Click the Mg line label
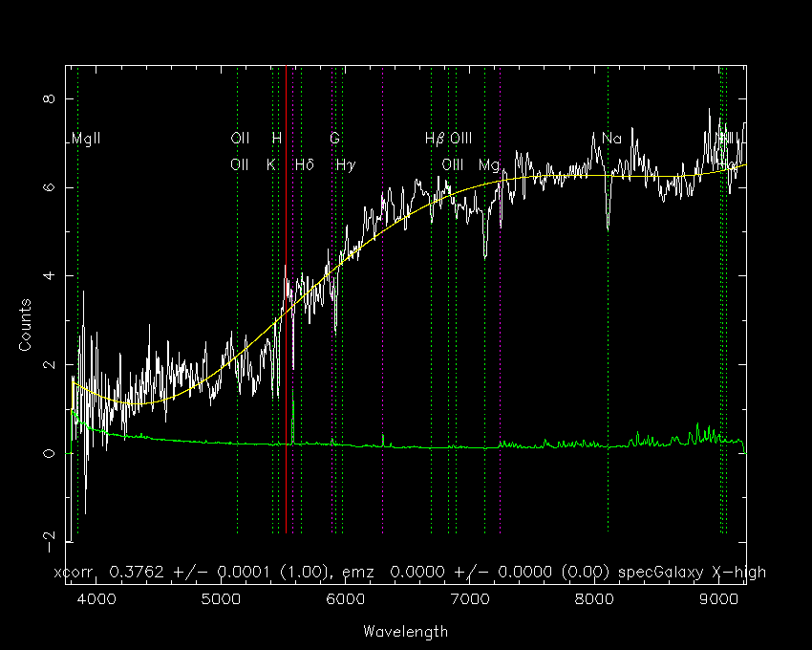812x650 pixels. 489,166
